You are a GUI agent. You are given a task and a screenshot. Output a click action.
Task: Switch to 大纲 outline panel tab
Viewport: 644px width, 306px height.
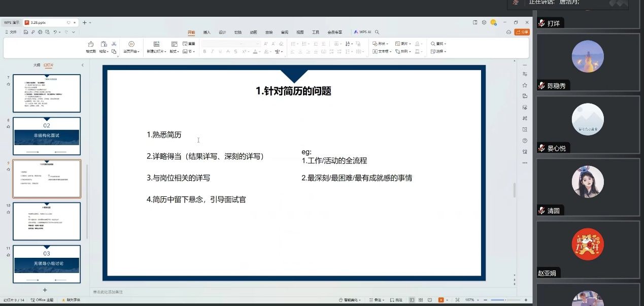pos(37,65)
